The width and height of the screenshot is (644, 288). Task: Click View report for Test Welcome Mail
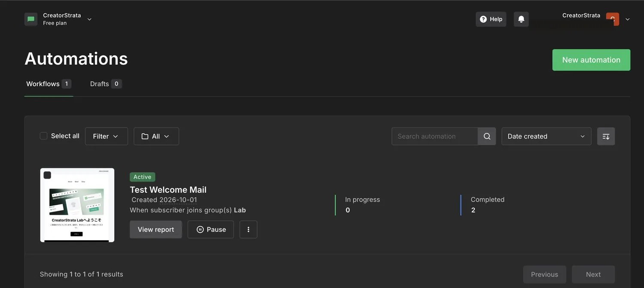[x=156, y=229]
